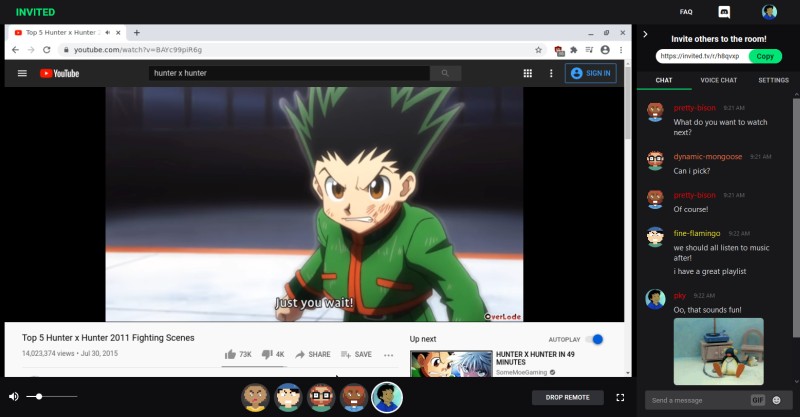Collapse the chat sidebar with the chevron
The image size is (800, 417).
tap(645, 34)
